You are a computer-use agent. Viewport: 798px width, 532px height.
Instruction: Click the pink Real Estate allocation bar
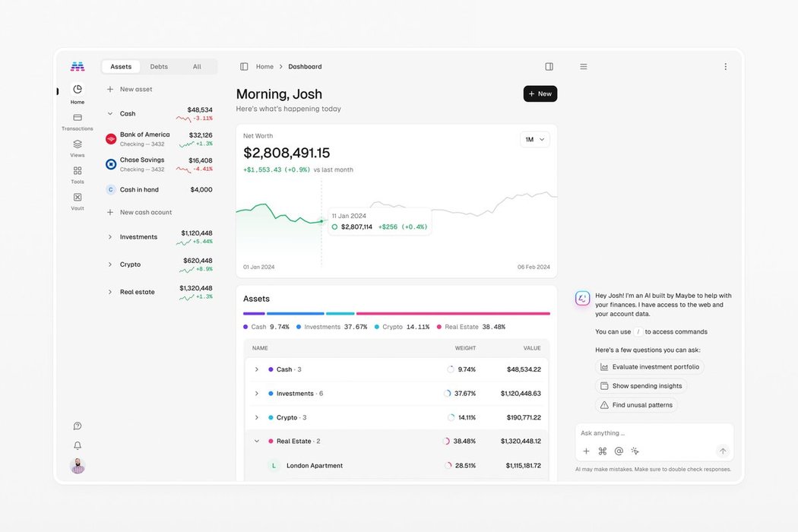[x=453, y=313]
